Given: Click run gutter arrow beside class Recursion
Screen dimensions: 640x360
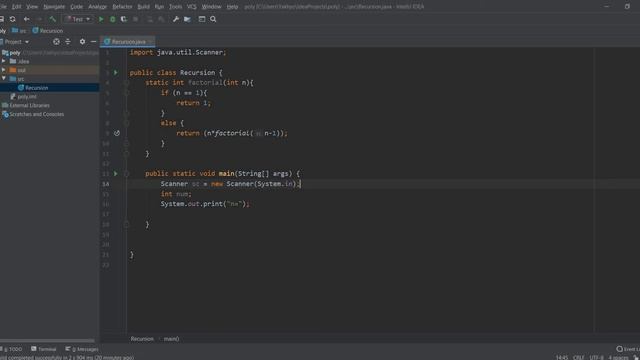Looking at the screenshot, I should click(x=116, y=73).
